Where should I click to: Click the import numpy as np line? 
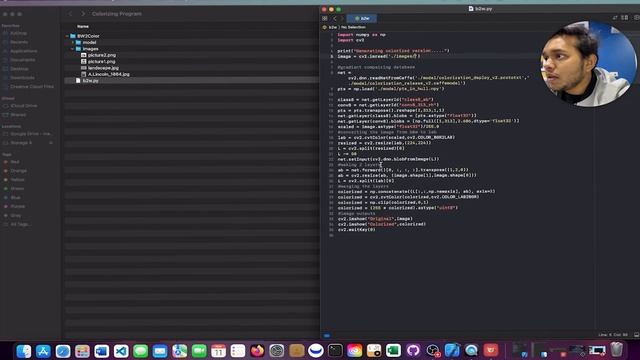[362, 35]
